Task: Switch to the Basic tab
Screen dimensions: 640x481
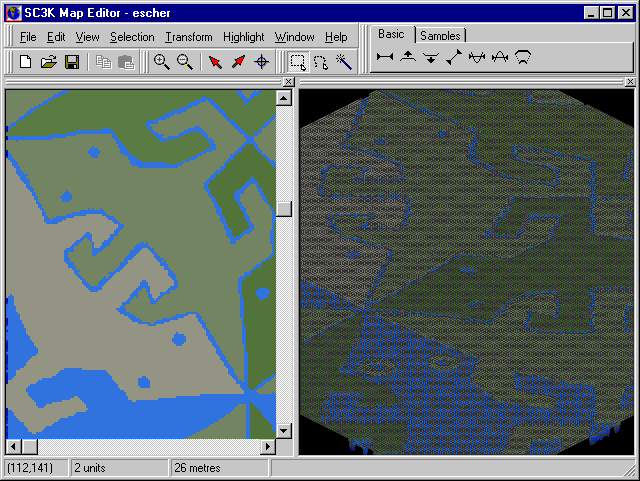Action: coord(391,34)
